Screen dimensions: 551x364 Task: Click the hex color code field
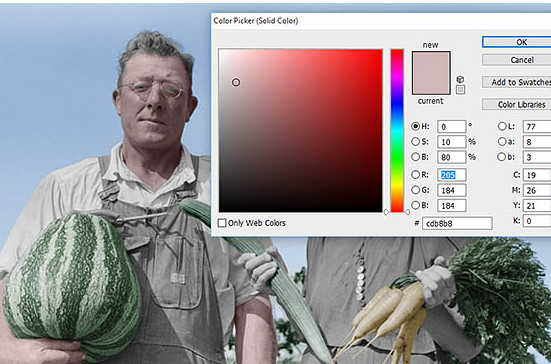[457, 223]
